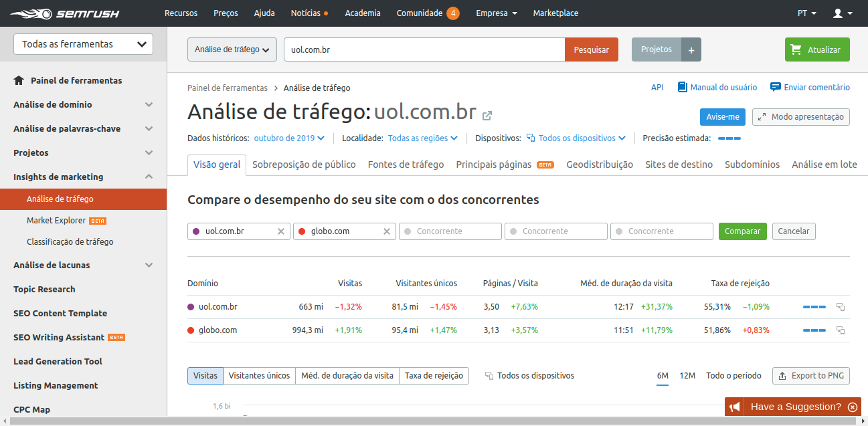Click Enviar comentário link
The image size is (868, 426).
point(810,88)
